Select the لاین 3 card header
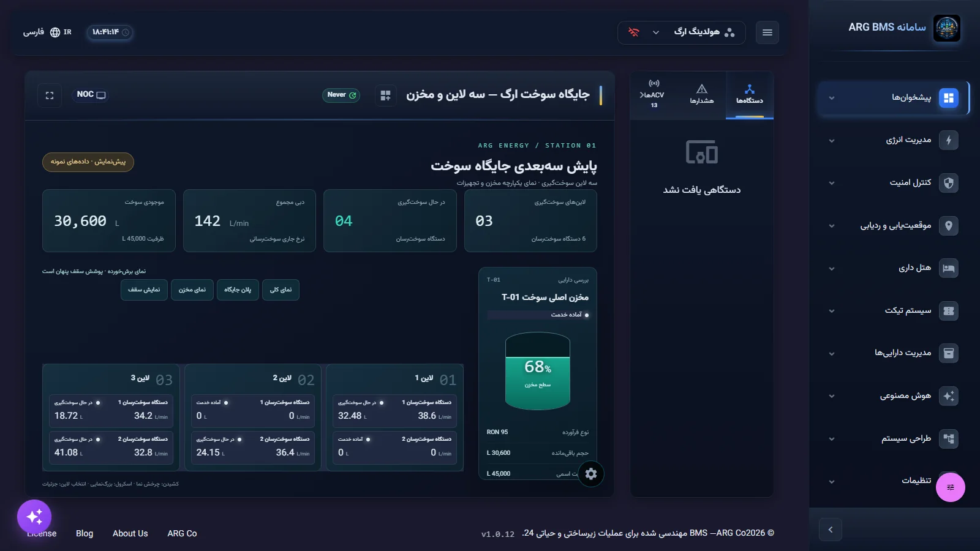The height and width of the screenshot is (551, 980). click(111, 380)
